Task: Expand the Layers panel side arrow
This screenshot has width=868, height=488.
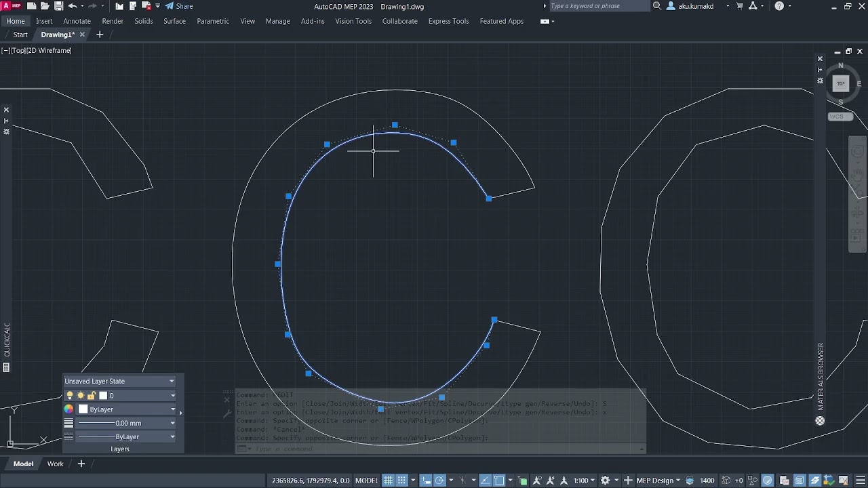Action: point(180,413)
